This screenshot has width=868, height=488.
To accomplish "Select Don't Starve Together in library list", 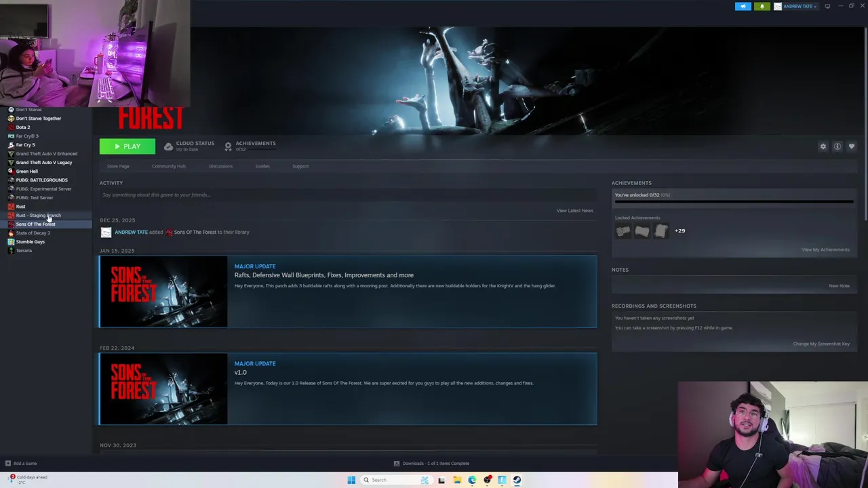I will [39, 119].
